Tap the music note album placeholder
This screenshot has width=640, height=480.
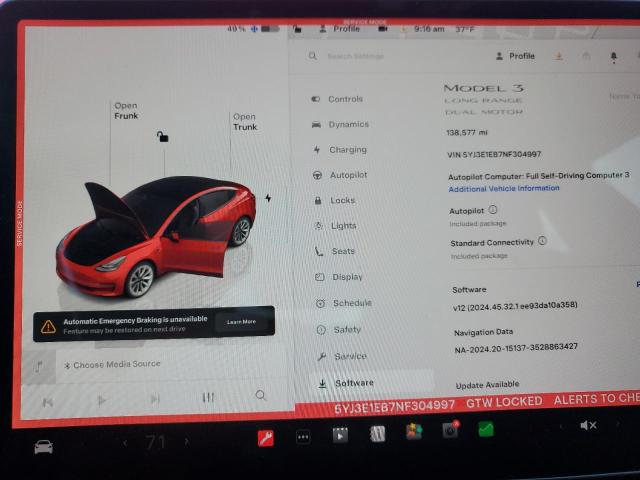39,367
